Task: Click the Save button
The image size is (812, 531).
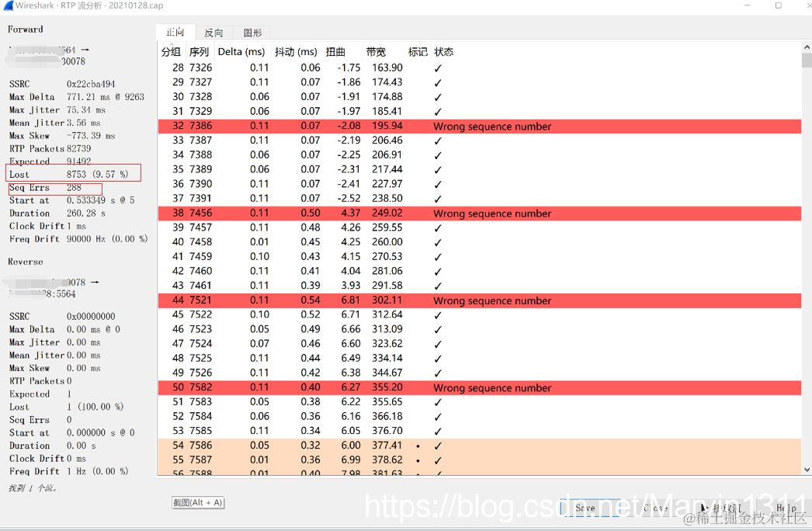Action: (x=590, y=508)
